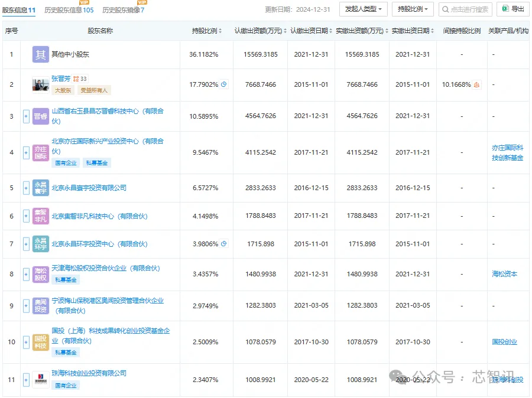Click the 晋睿 company logo icon
Viewport: 532px width, 398px height.
(41, 116)
